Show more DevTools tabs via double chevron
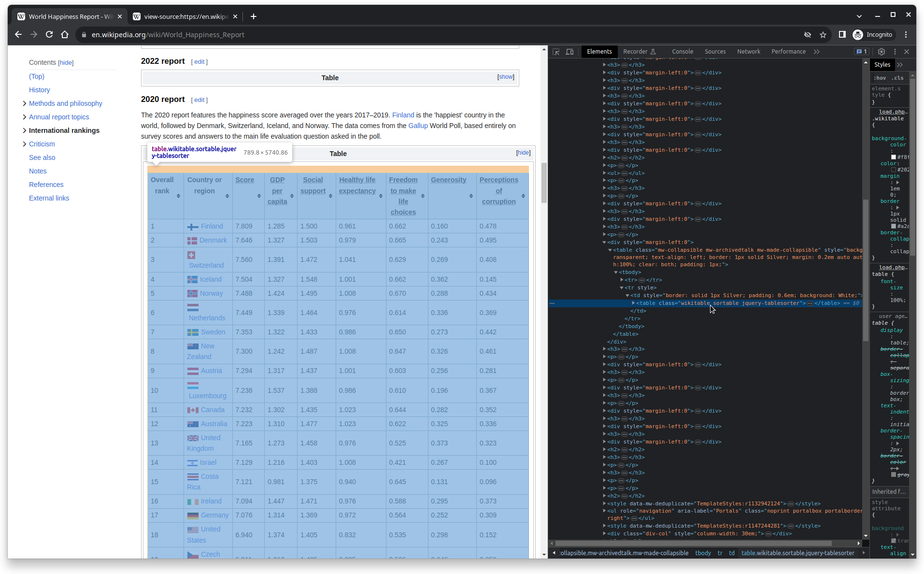The width and height of the screenshot is (924, 574). [x=817, y=52]
